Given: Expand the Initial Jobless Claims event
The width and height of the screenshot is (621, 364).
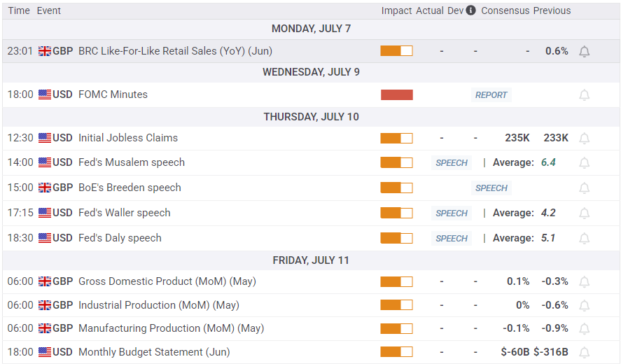Looking at the screenshot, I should [x=127, y=138].
